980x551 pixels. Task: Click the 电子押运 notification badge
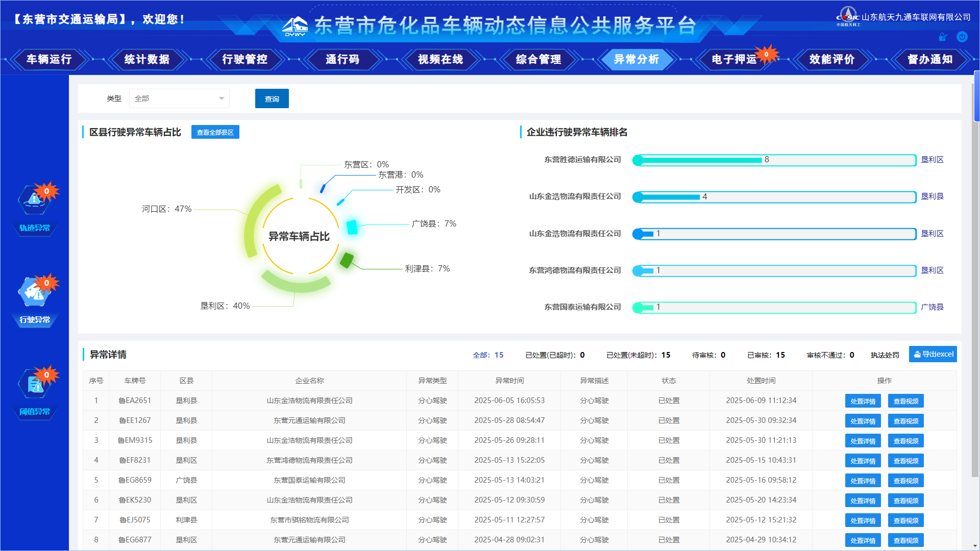[x=766, y=54]
